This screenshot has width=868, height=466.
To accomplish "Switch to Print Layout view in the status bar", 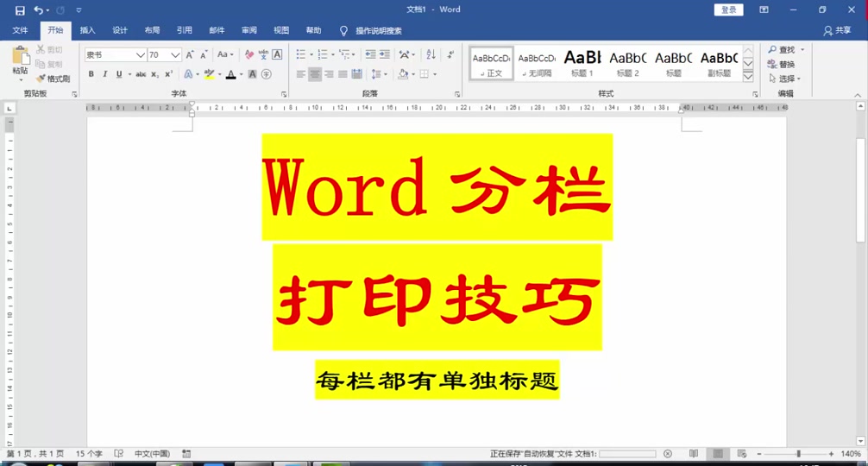I will pos(718,454).
